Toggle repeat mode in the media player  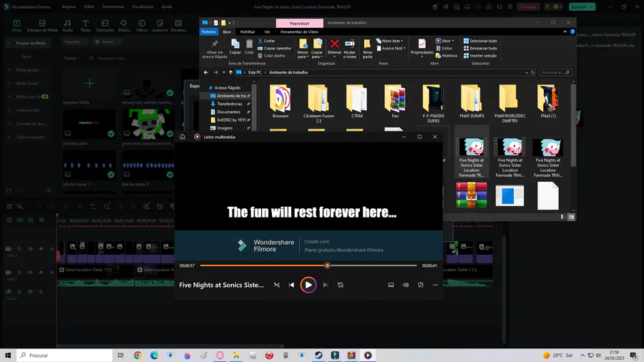[341, 285]
